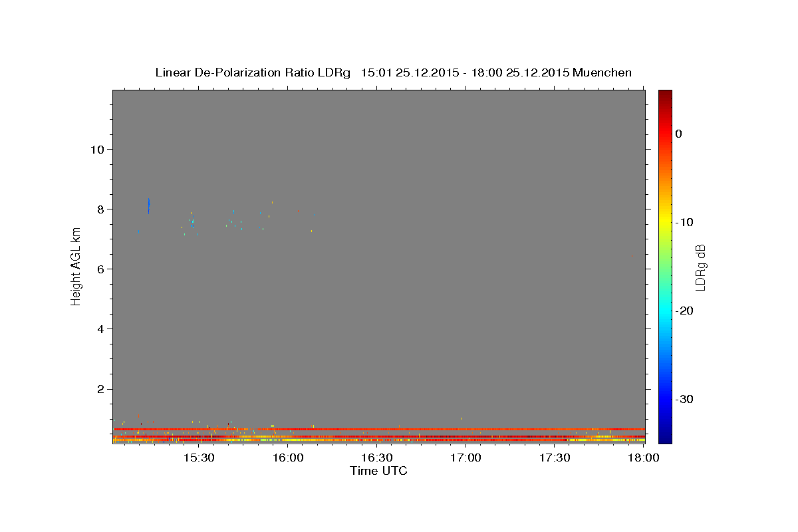Image resolution: width=798 pixels, height=532 pixels.
Task: Click the 17:30 time tick label
Action: coord(555,458)
